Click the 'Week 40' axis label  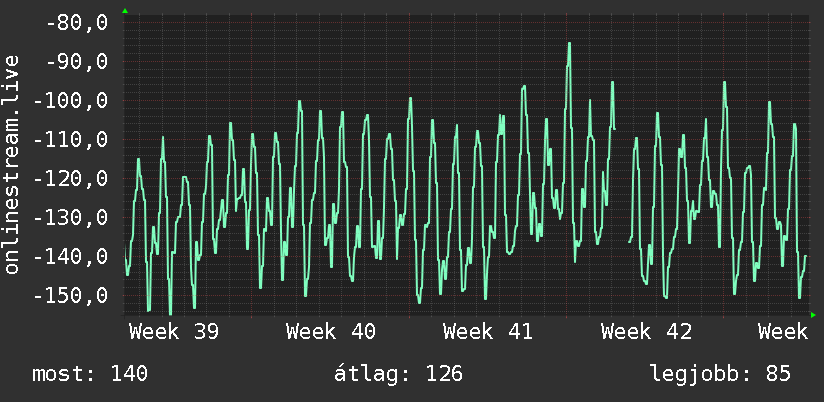click(x=331, y=332)
